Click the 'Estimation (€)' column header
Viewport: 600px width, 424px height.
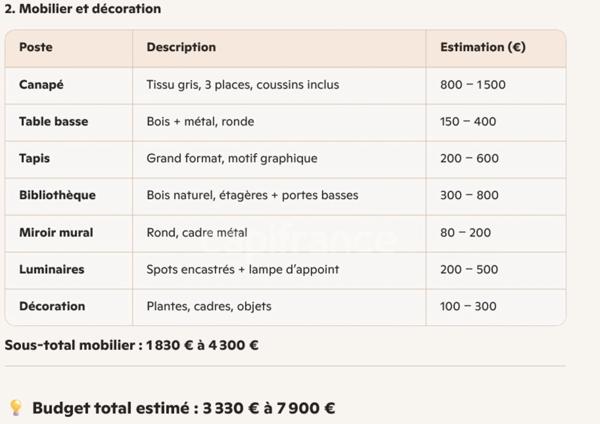[482, 47]
